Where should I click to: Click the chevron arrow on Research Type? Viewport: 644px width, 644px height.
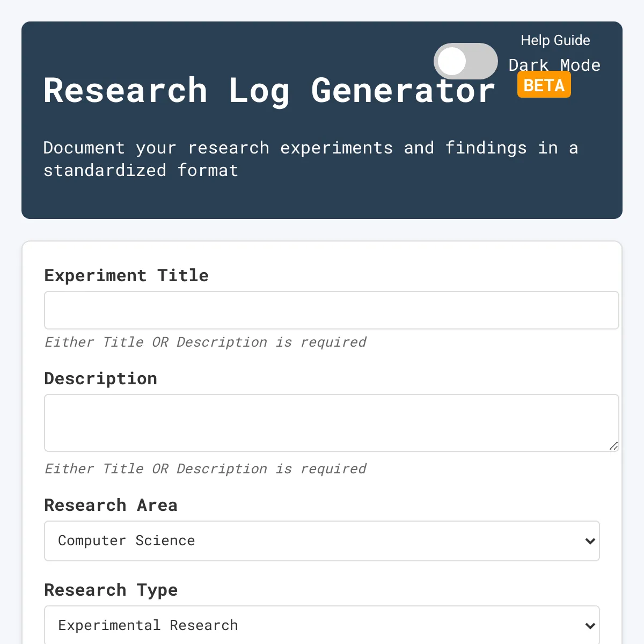coord(590,626)
